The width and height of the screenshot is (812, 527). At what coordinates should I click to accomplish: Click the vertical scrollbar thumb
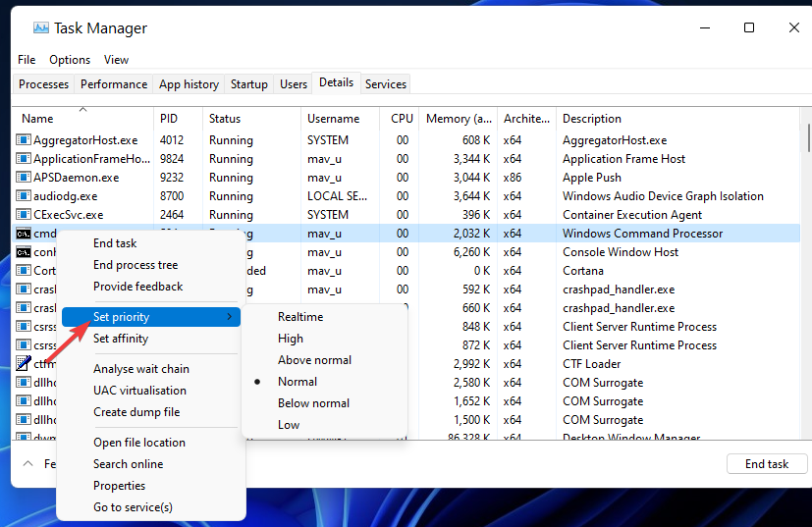(x=808, y=137)
